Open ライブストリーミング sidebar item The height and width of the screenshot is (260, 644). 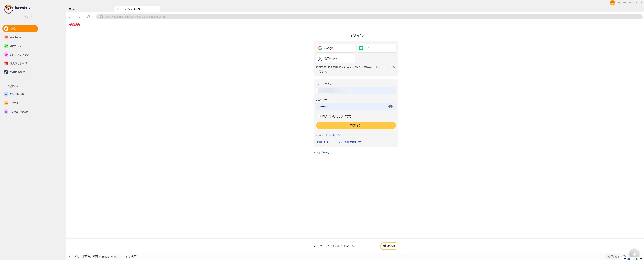[x=19, y=55]
